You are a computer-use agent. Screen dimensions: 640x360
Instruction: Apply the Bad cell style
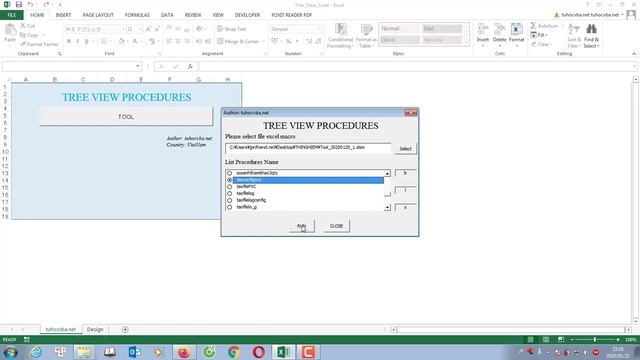click(x=442, y=29)
